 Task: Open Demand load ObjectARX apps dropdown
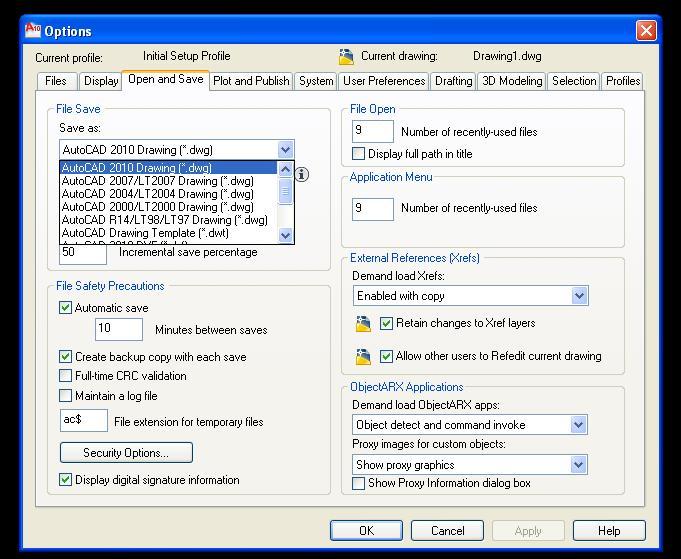click(x=578, y=424)
